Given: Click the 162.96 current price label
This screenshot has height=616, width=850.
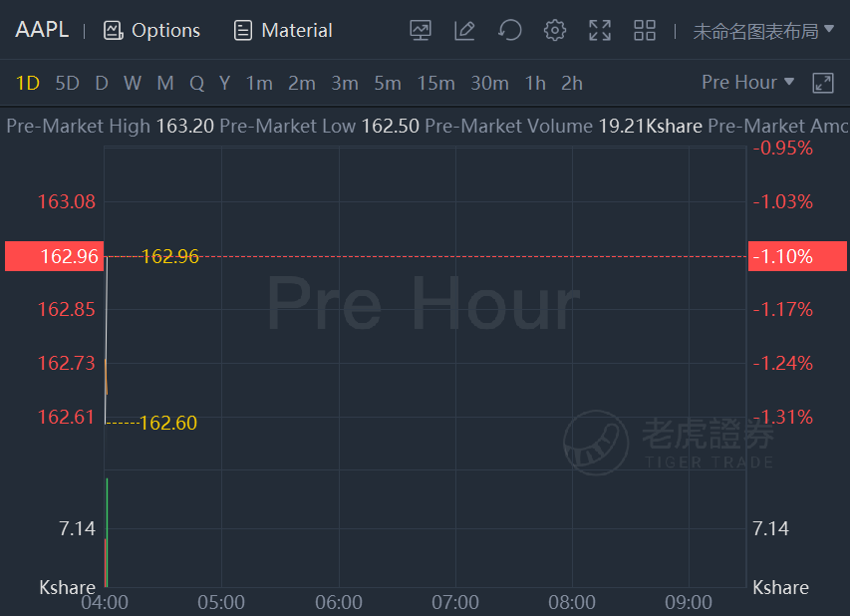Looking at the screenshot, I should pyautogui.click(x=54, y=256).
